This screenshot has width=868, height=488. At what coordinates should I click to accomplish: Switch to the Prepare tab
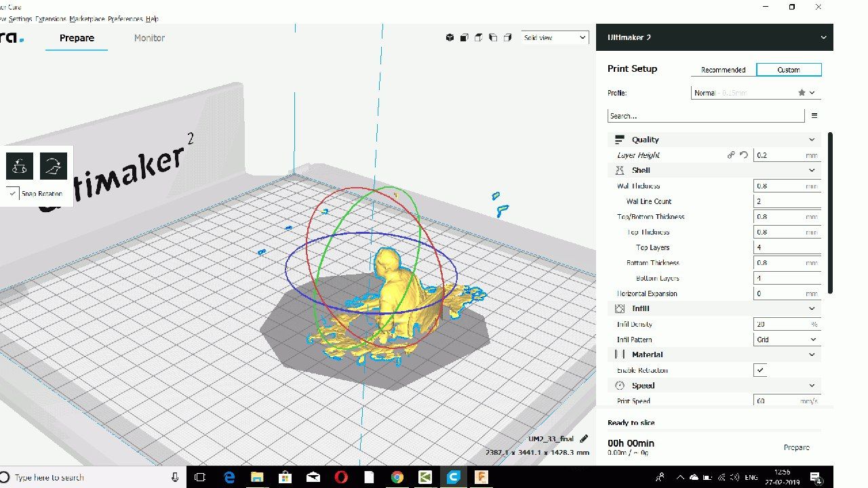77,38
